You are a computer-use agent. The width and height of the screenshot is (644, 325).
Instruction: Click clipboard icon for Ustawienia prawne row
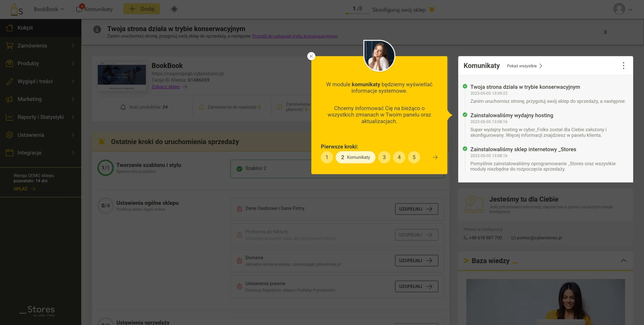point(239,286)
